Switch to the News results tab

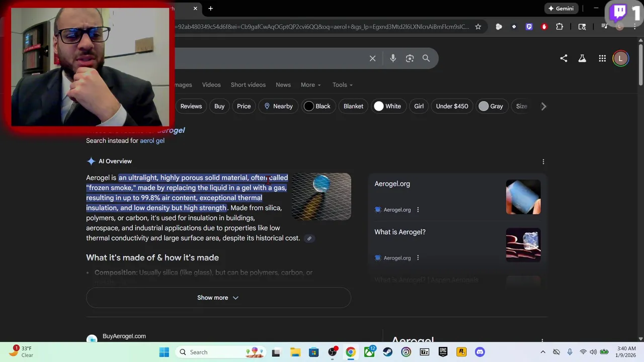pos(283,84)
